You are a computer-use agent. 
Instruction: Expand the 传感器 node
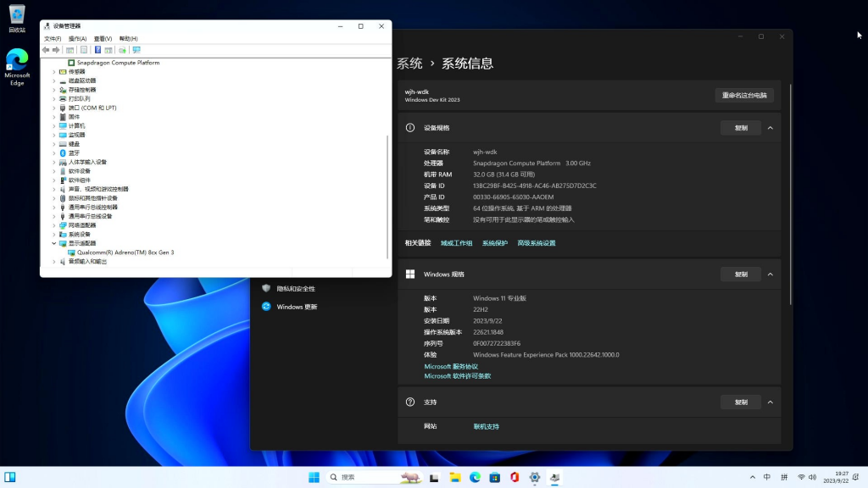point(53,72)
